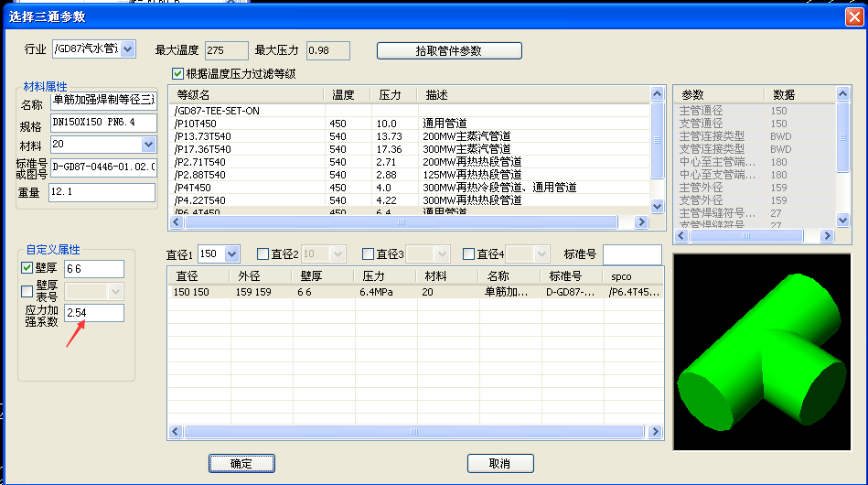Expand the 材料 dropdown list
This screenshot has width=868, height=485.
(x=149, y=145)
